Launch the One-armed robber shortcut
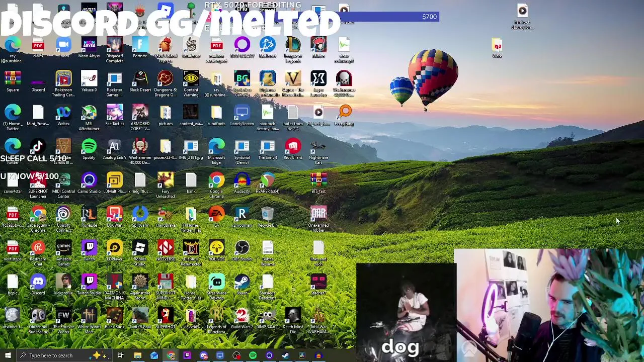The width and height of the screenshot is (644, 362). click(318, 214)
